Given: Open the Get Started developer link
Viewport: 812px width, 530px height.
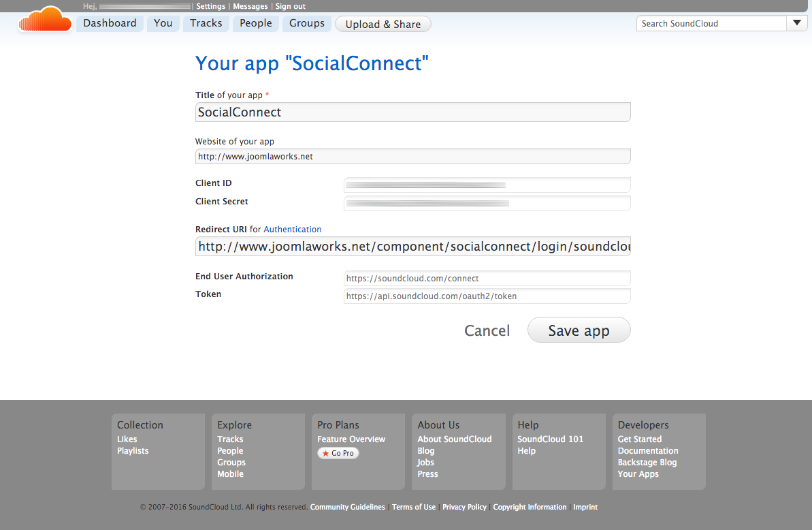Looking at the screenshot, I should (640, 439).
